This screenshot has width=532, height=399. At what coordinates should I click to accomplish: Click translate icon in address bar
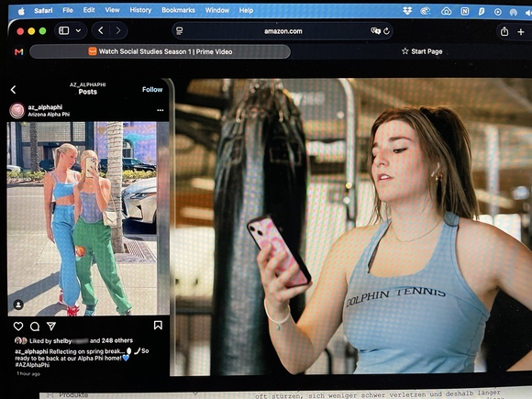(x=375, y=31)
